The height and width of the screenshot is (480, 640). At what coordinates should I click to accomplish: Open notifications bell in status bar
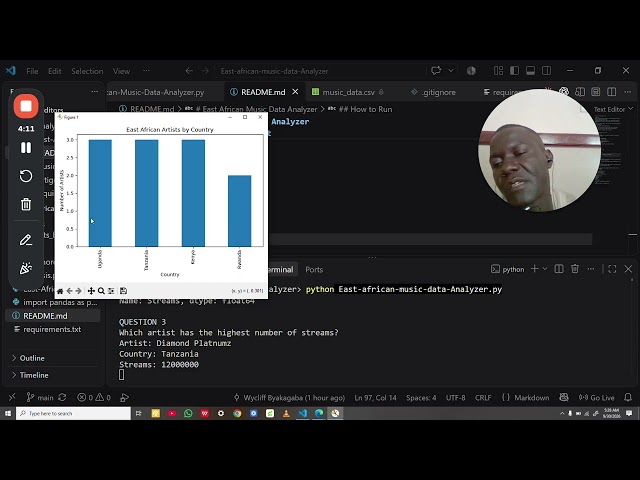coord(628,398)
